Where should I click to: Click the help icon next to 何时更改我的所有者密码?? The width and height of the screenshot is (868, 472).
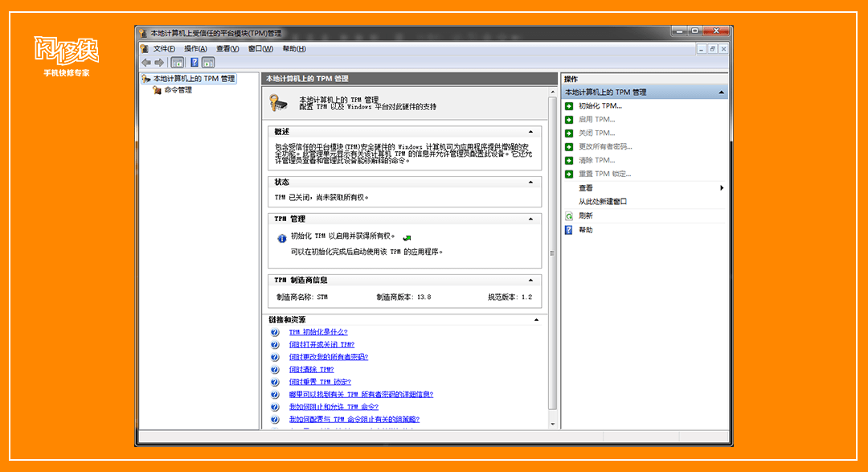[x=275, y=357]
